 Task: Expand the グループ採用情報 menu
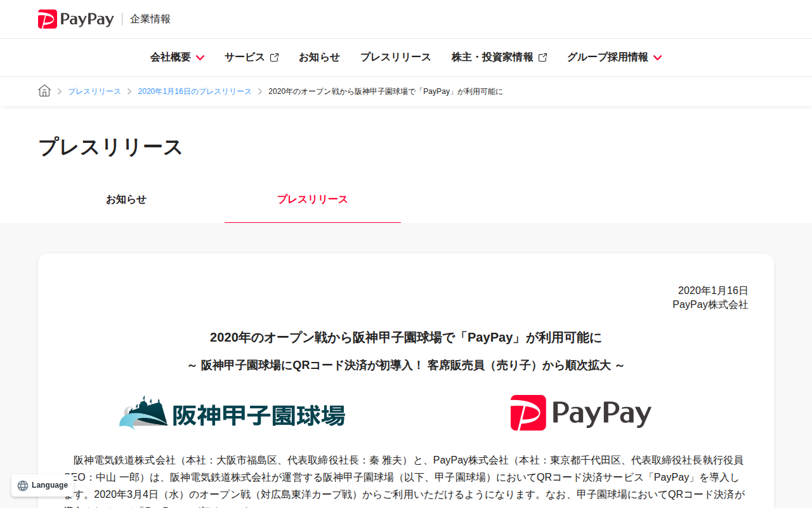click(x=614, y=57)
